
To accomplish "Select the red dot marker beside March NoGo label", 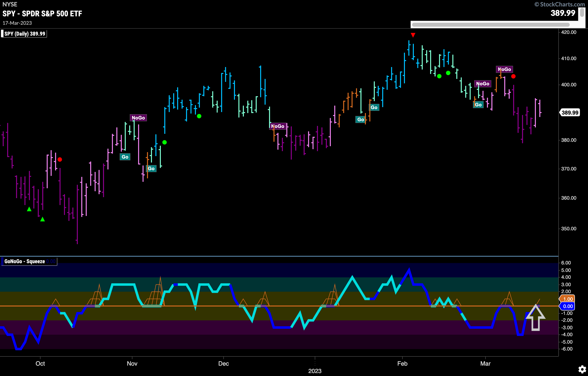I will point(513,76).
